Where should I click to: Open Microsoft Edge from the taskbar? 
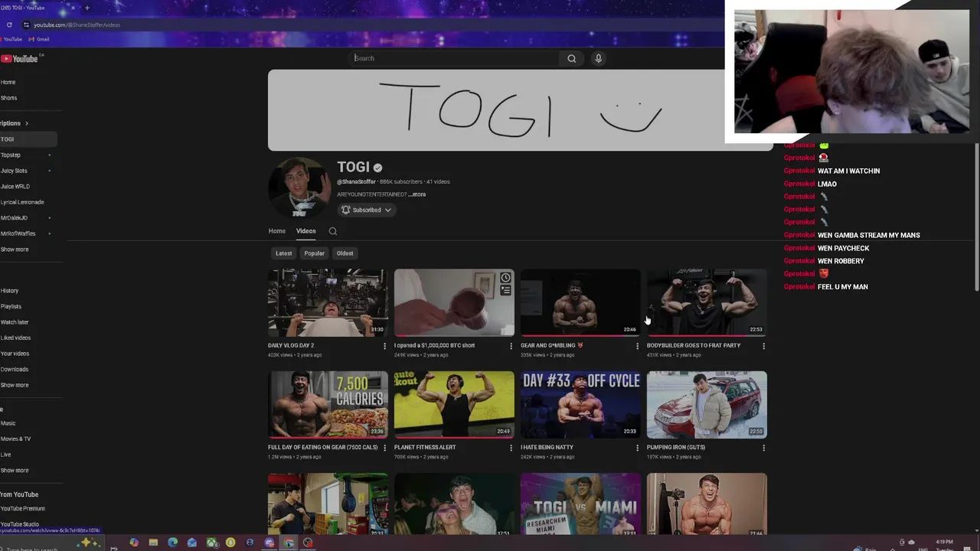(172, 543)
